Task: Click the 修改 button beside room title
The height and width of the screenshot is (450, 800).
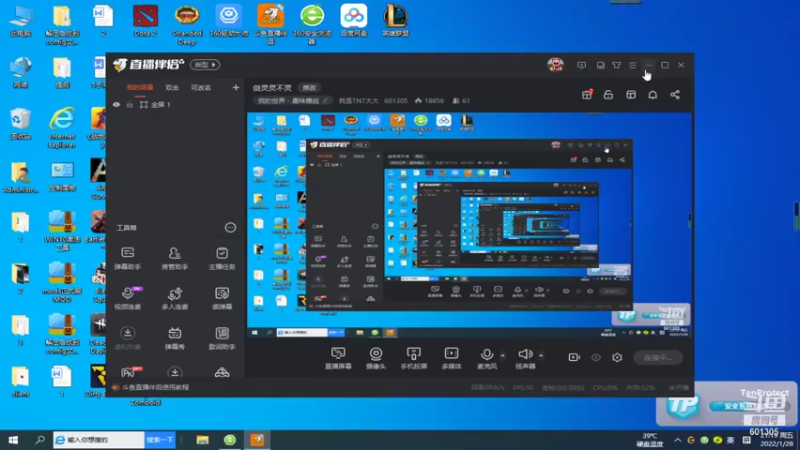Action: [309, 88]
